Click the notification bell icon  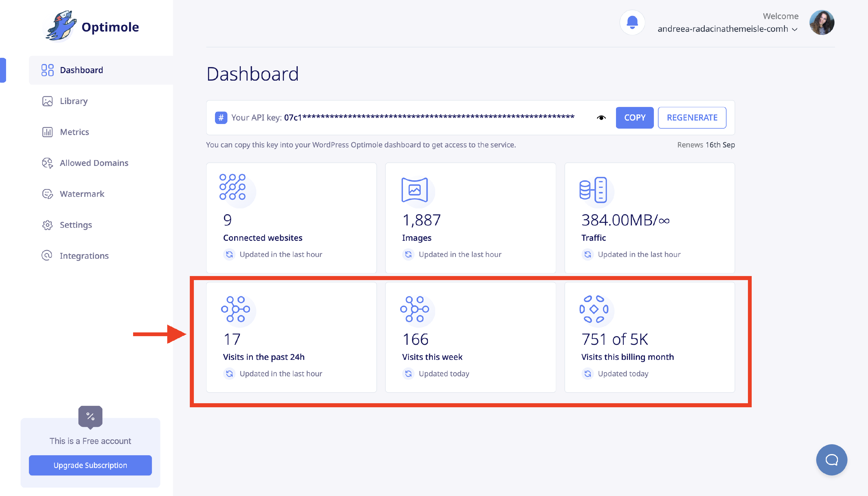point(632,23)
